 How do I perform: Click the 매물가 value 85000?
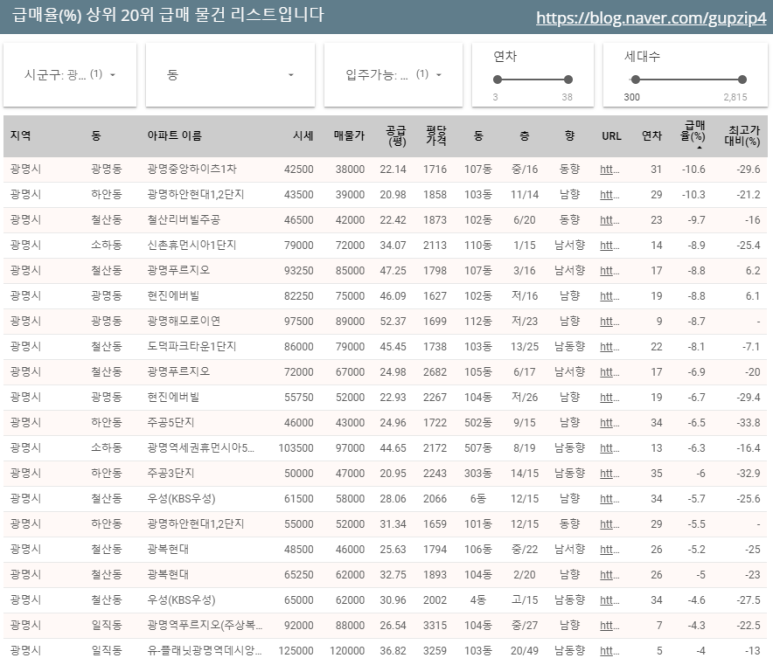click(350, 271)
